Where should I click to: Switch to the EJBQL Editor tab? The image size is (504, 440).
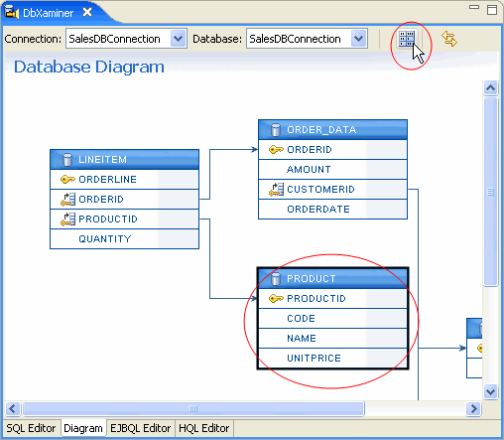pos(141,428)
